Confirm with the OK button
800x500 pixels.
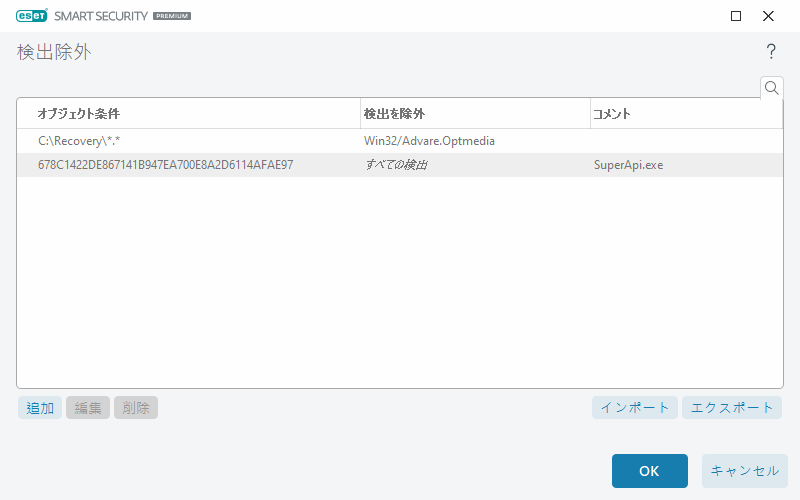pos(649,471)
